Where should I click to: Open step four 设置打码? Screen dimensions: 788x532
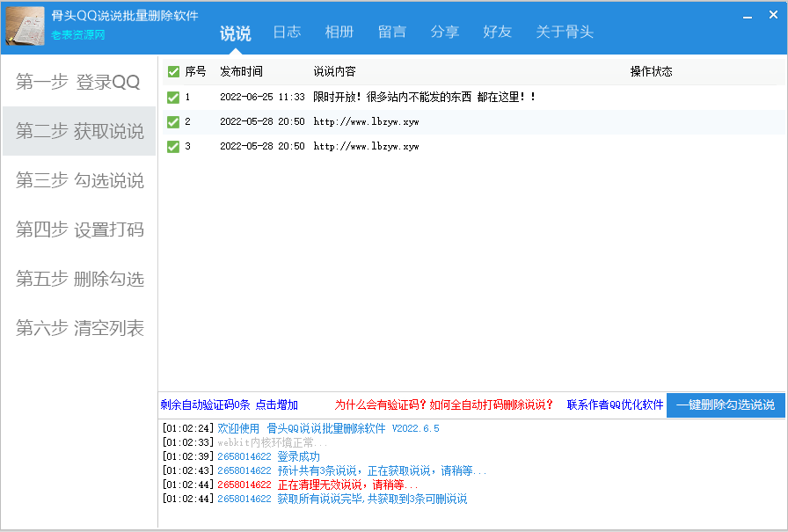click(79, 230)
